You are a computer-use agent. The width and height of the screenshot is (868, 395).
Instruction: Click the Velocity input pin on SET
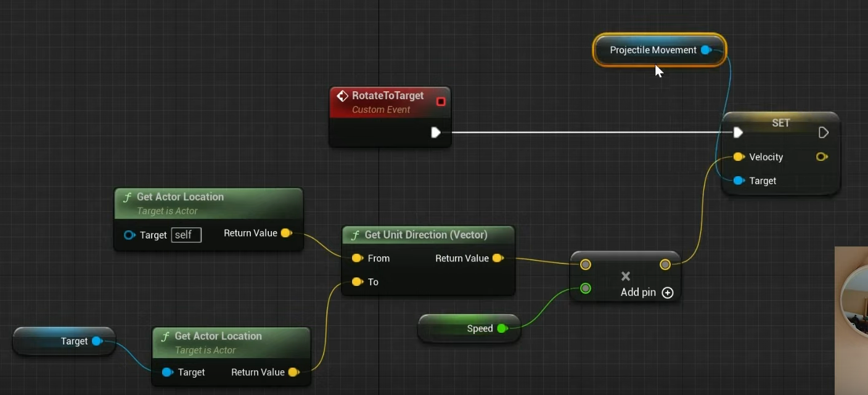[x=739, y=157]
